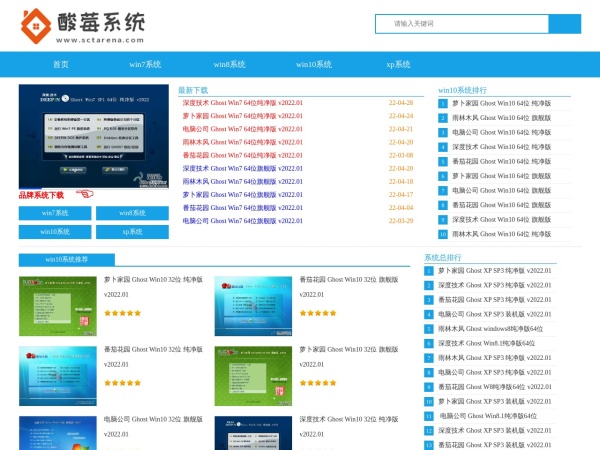Focus the keyword search input field
Viewport: 600px width, 450px height.
[x=462, y=24]
